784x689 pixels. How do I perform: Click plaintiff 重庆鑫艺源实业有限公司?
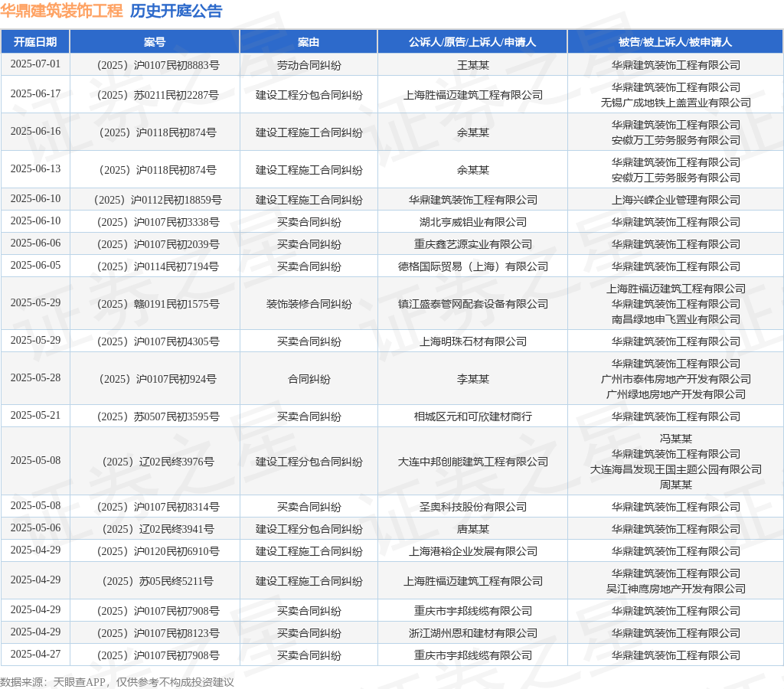coord(473,244)
